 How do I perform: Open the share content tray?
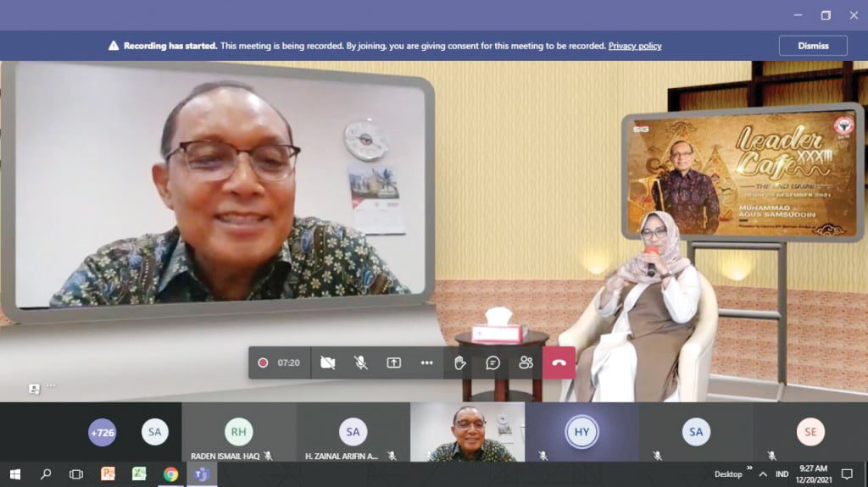pyautogui.click(x=394, y=362)
